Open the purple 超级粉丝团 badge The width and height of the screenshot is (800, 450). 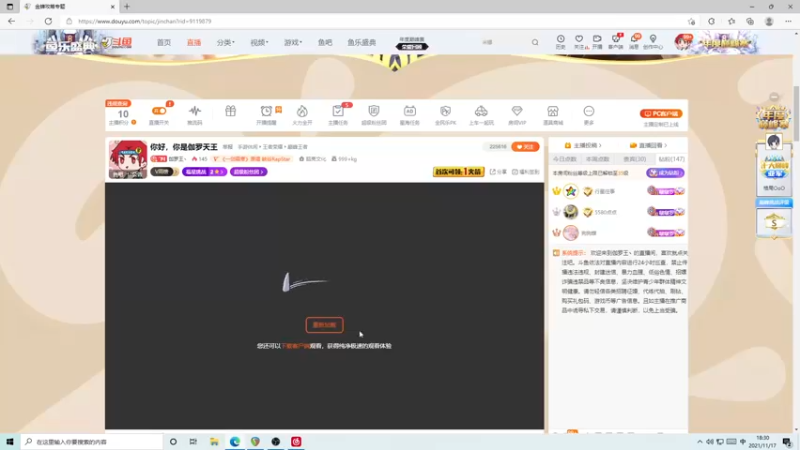click(248, 172)
